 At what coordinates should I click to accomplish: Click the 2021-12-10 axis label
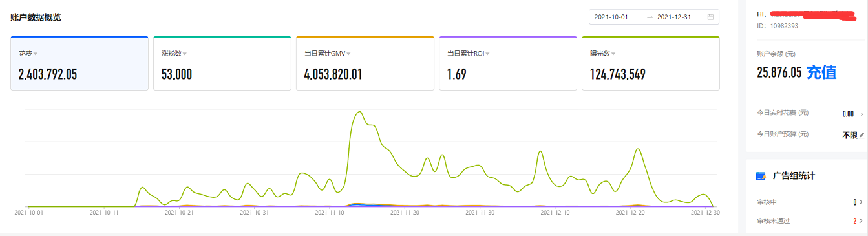pyautogui.click(x=556, y=212)
